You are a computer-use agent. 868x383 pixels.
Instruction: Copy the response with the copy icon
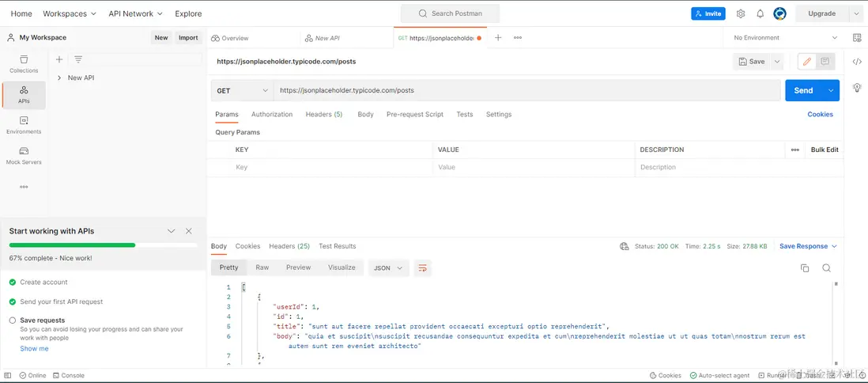(x=805, y=268)
